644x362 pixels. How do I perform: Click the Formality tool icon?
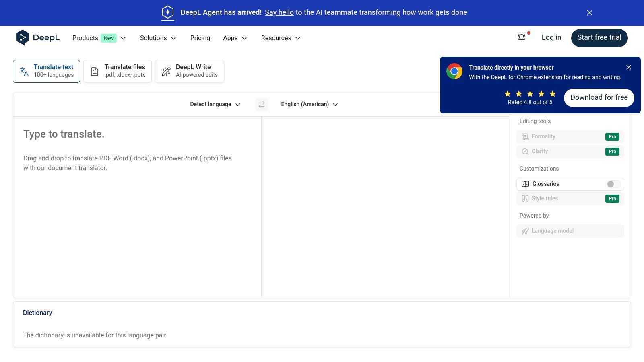pyautogui.click(x=525, y=137)
